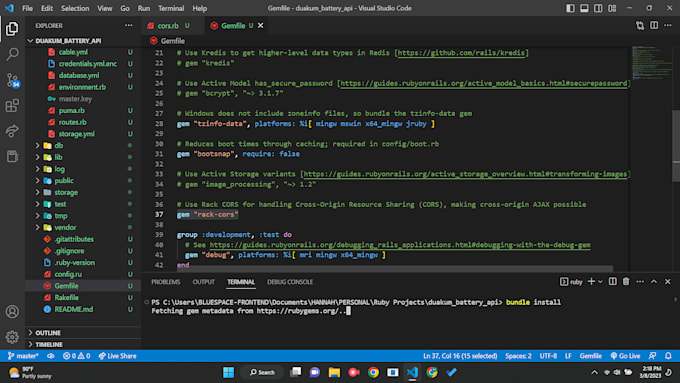Open the terminal launch profile dropdown arrow
The image size is (680, 383).
pyautogui.click(x=600, y=282)
